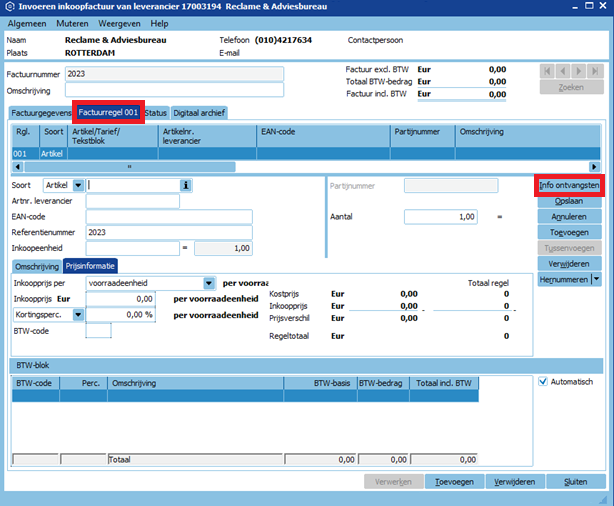Click the left scroll arrow of the invoice line grid
Viewport: 614px width, 506px height.
click(17, 166)
